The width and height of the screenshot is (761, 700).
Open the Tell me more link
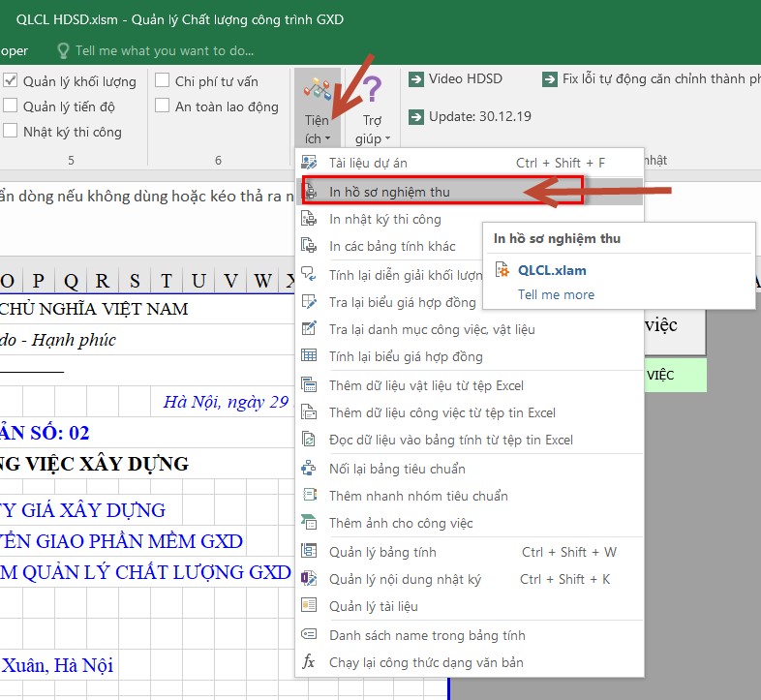[x=556, y=294]
